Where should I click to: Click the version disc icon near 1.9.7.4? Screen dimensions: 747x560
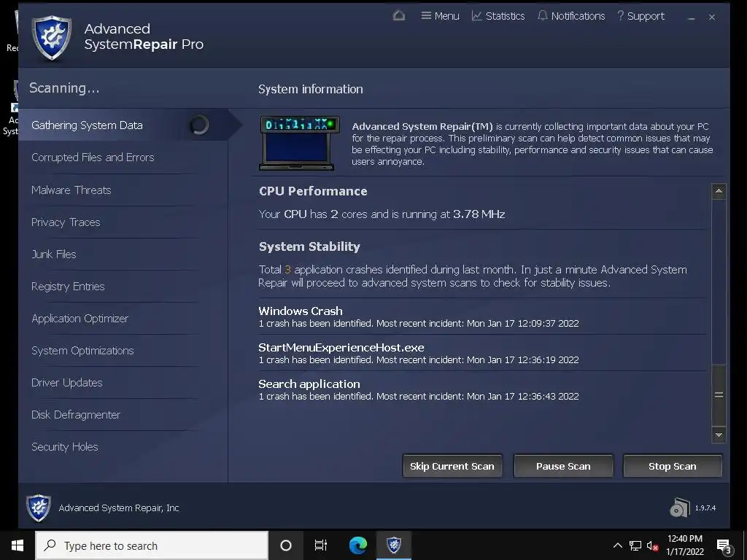[x=680, y=507]
